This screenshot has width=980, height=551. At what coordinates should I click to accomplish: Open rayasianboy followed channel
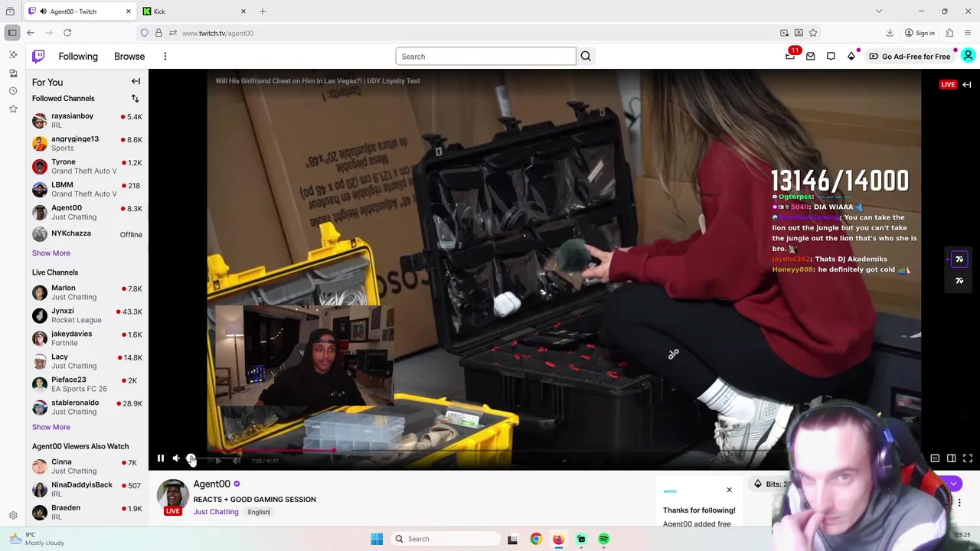87,120
